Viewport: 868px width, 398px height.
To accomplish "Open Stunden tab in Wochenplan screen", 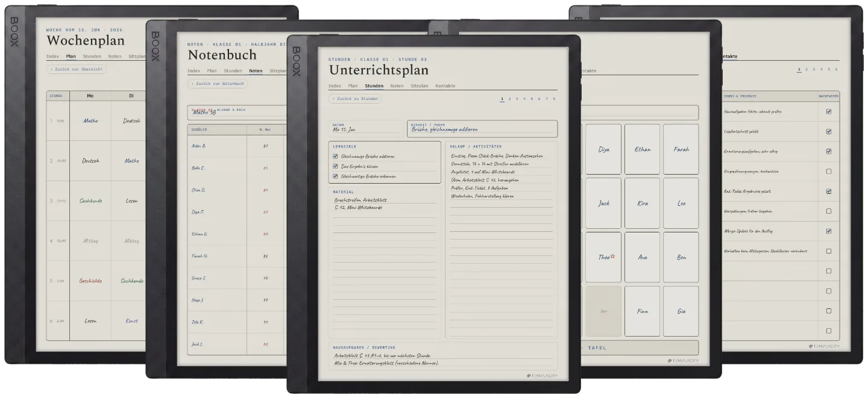I will 92,56.
